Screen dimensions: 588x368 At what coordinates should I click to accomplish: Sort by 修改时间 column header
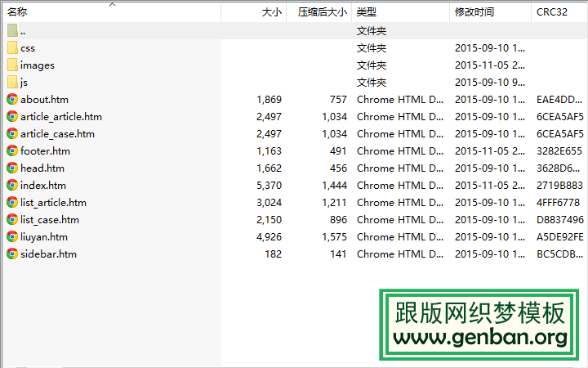474,12
